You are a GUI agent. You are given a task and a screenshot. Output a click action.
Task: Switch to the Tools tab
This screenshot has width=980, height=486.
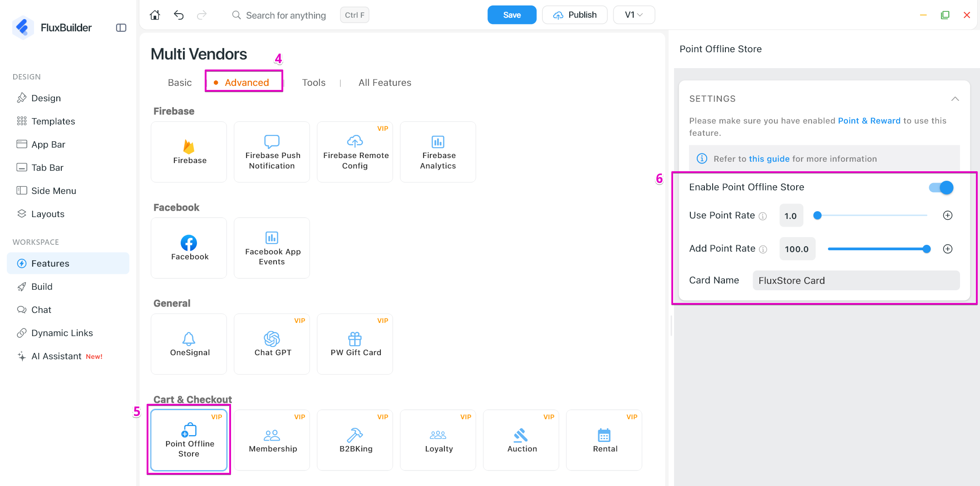[x=314, y=83]
